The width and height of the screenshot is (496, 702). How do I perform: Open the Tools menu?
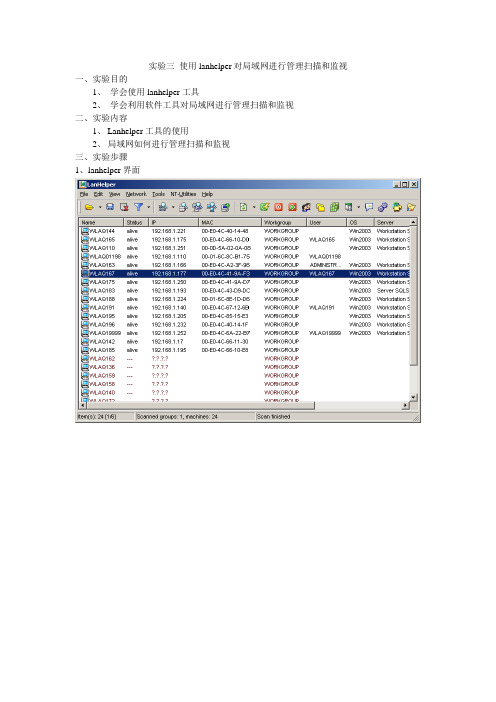158,194
